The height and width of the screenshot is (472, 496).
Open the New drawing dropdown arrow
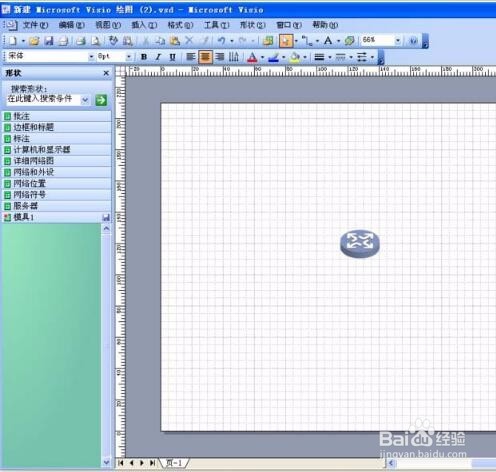coord(23,41)
